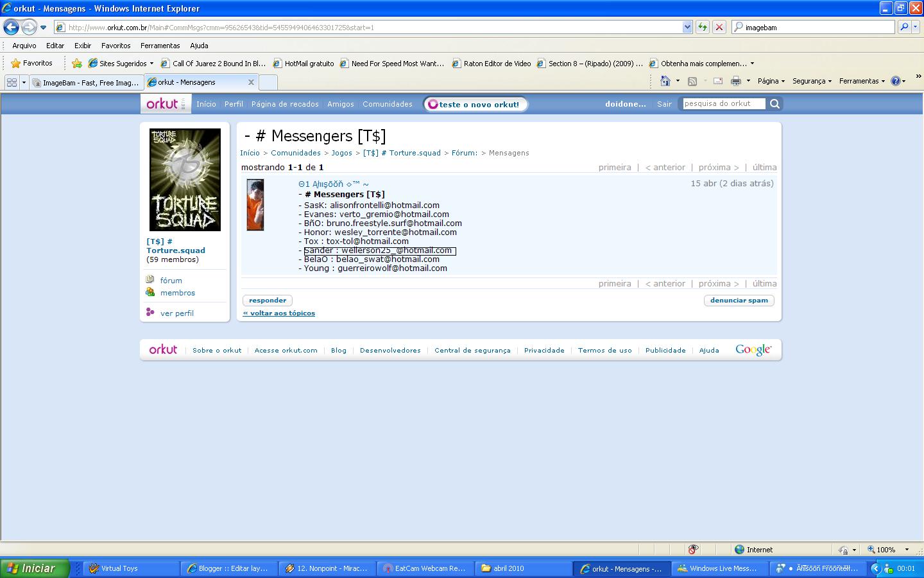Open Sites Sugeridos favorites dropdown
The height and width of the screenshot is (578, 924).
pos(121,63)
